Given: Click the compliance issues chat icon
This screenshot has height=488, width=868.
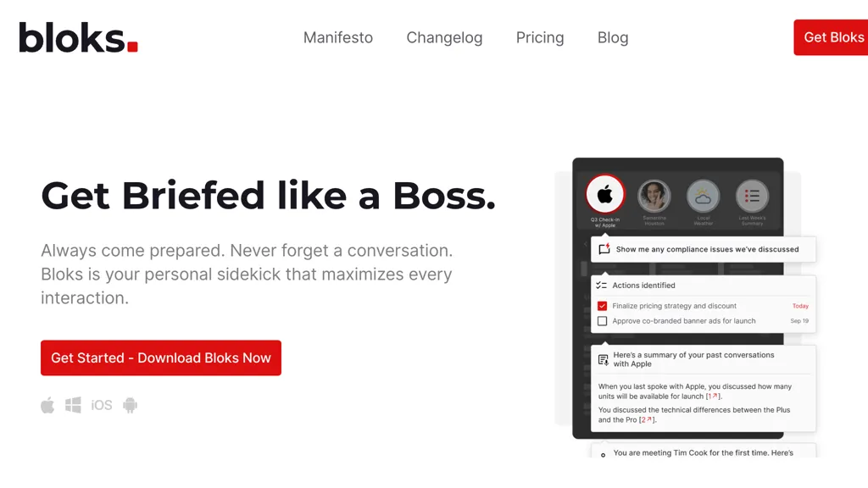Looking at the screenshot, I should click(x=604, y=249).
